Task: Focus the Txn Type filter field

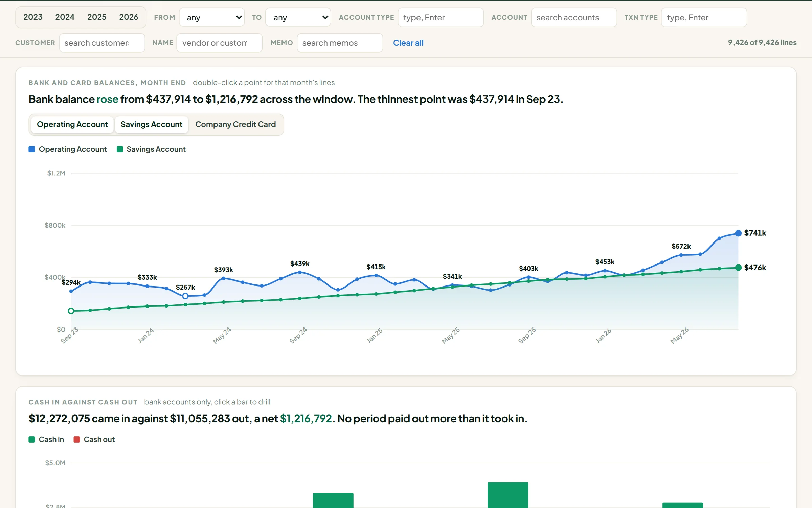Action: (704, 17)
